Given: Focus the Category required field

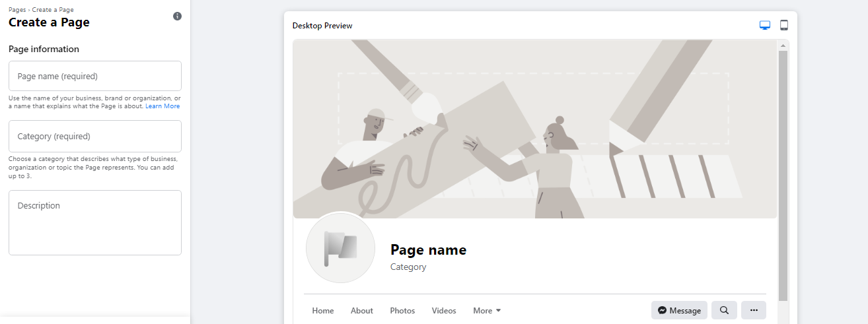Looking at the screenshot, I should [95, 136].
